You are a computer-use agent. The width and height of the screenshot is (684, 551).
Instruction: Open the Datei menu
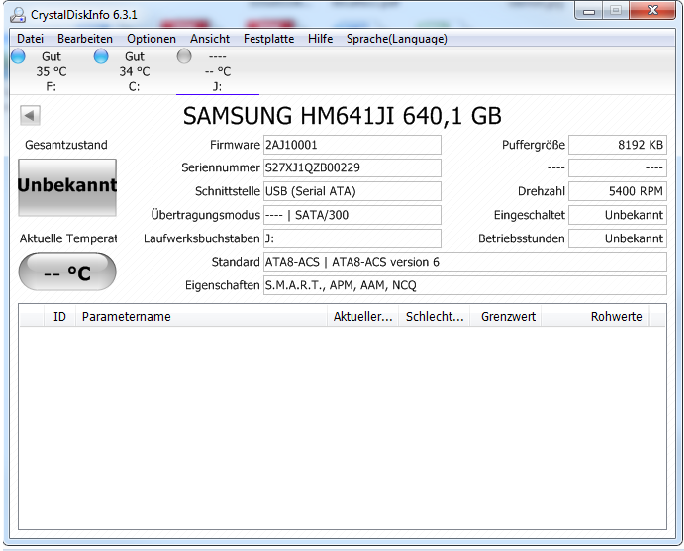point(31,39)
